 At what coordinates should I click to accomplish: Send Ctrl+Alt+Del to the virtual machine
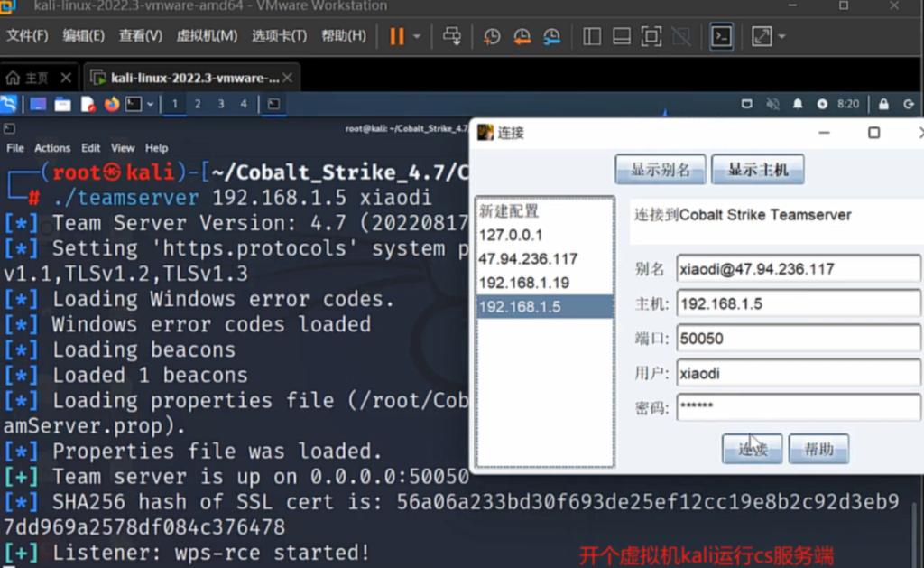click(x=452, y=36)
